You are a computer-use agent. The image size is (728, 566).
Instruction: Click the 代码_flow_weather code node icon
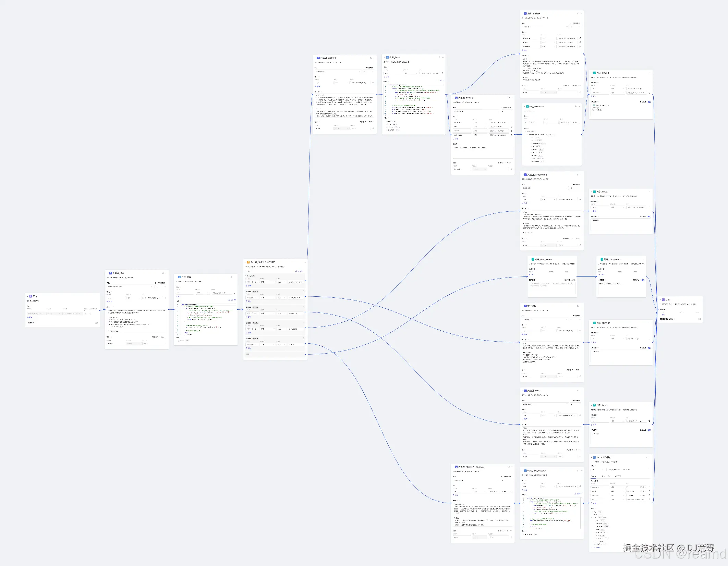525,471
